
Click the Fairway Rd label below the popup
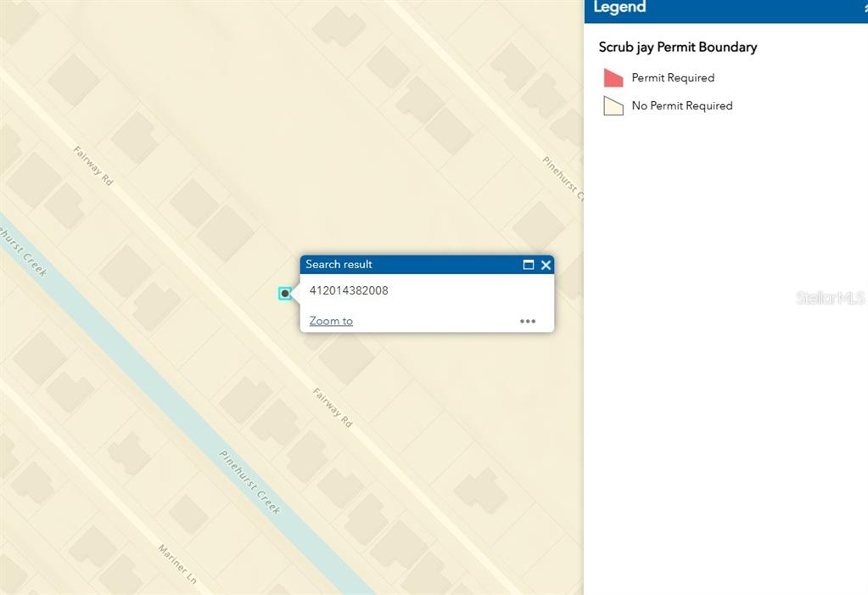333,407
